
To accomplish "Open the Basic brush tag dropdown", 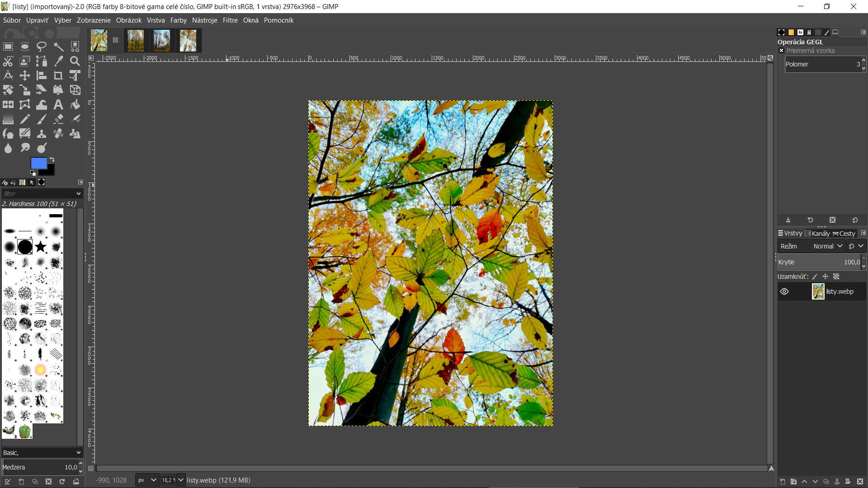I will 42,452.
